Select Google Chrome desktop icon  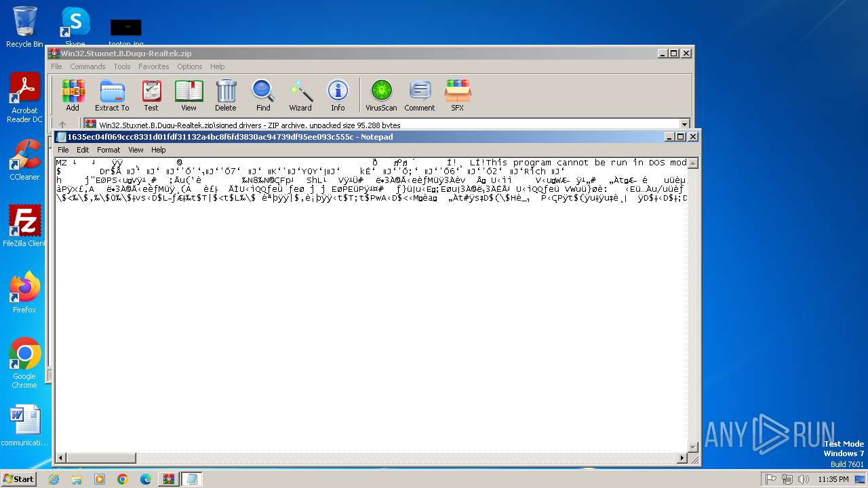pyautogui.click(x=24, y=363)
